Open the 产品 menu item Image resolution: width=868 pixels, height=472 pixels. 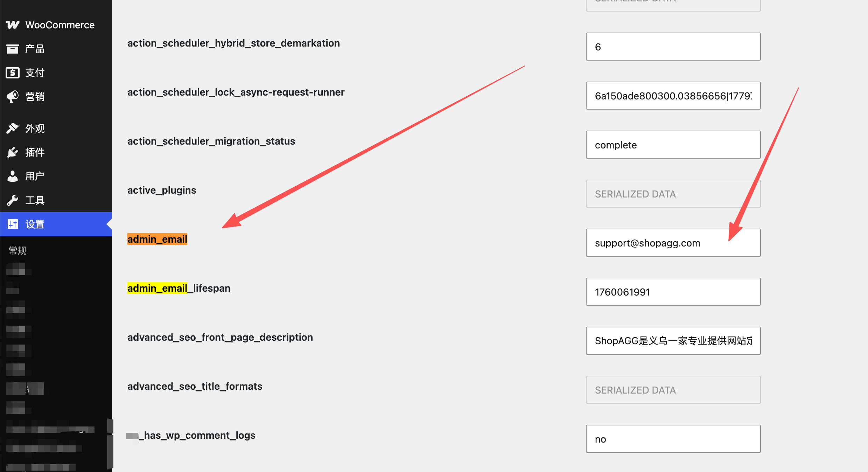coord(56,49)
